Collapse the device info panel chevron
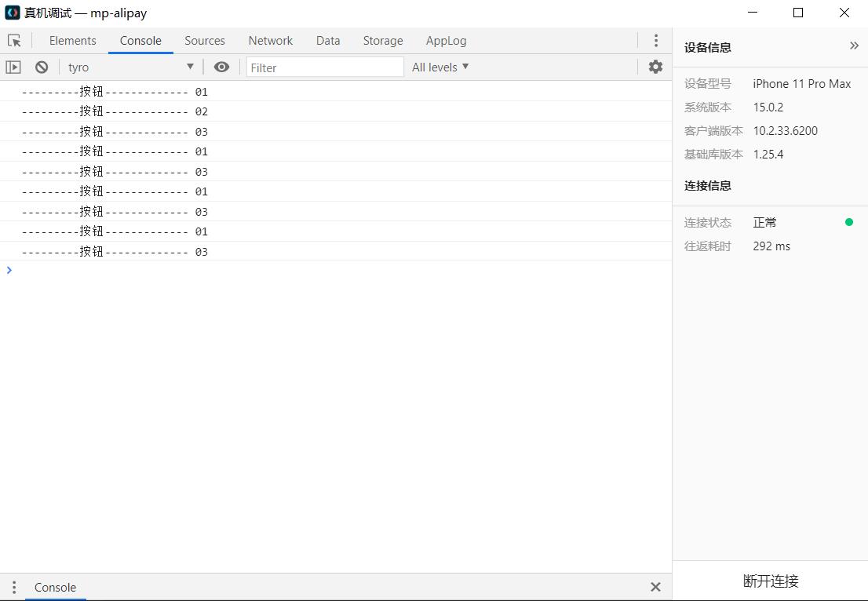This screenshot has width=868, height=601. point(854,46)
